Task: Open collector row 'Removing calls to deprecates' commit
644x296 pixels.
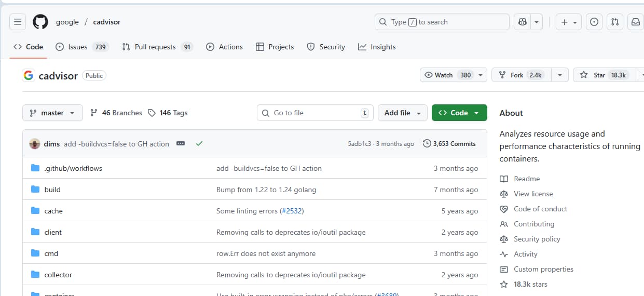Action: point(291,275)
